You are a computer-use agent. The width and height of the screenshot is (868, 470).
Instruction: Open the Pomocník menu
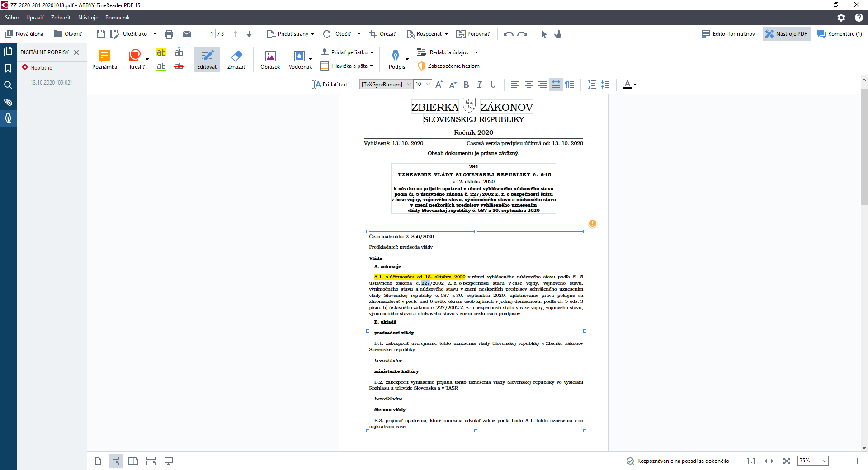pos(118,18)
